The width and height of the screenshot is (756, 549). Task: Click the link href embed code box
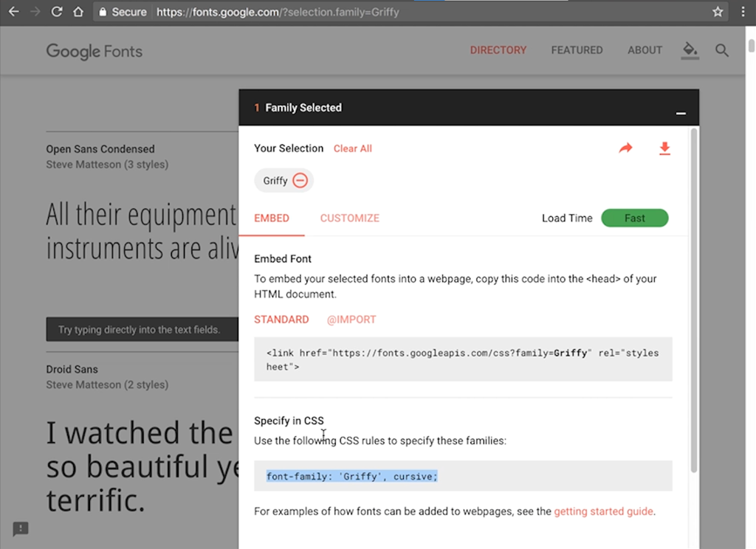[x=463, y=359]
